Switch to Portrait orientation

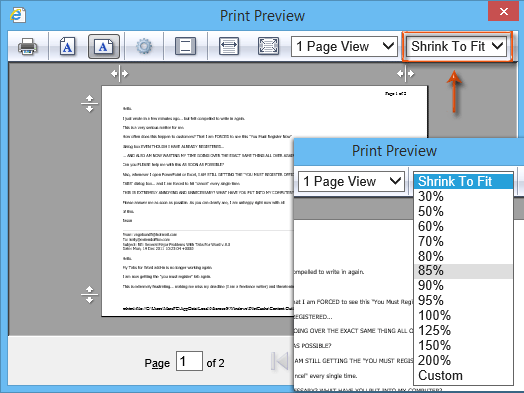pos(67,46)
